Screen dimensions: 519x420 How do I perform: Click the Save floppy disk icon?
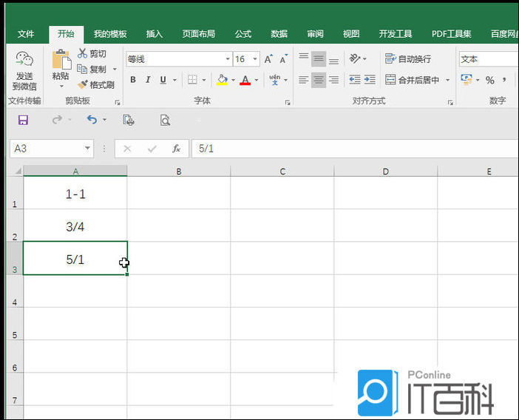pyautogui.click(x=23, y=120)
